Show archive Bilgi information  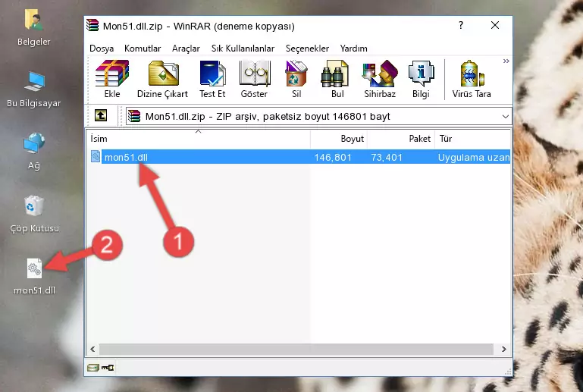(x=421, y=79)
